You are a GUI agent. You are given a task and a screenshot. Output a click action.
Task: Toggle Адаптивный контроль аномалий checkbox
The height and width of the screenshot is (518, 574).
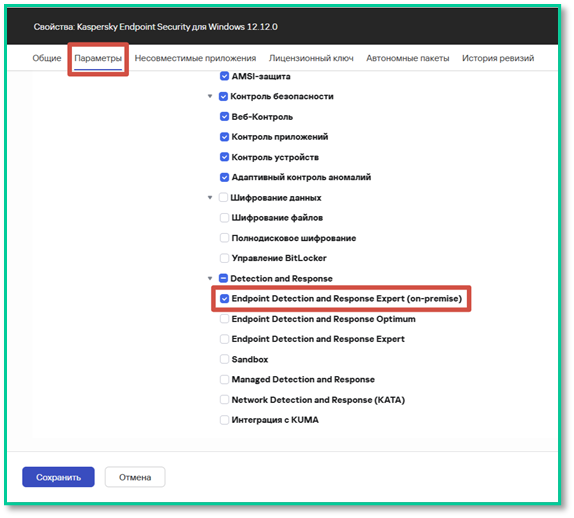(224, 177)
